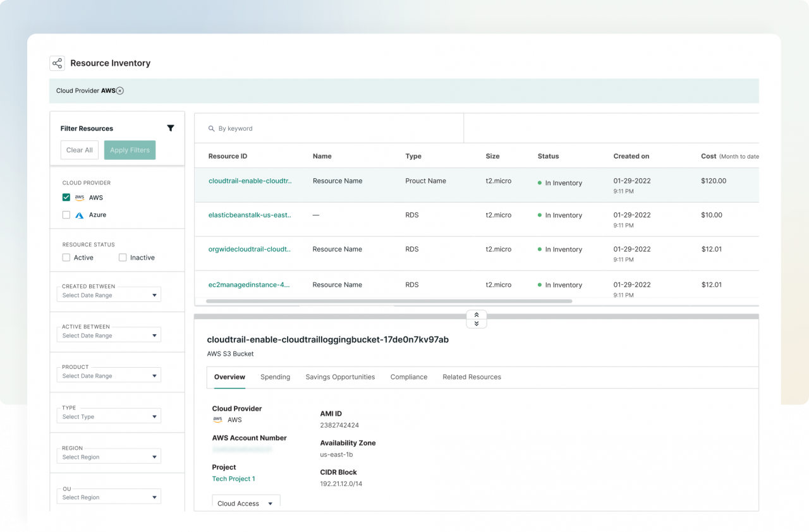Switch to the Spending tab
809x532 pixels.
coord(275,377)
